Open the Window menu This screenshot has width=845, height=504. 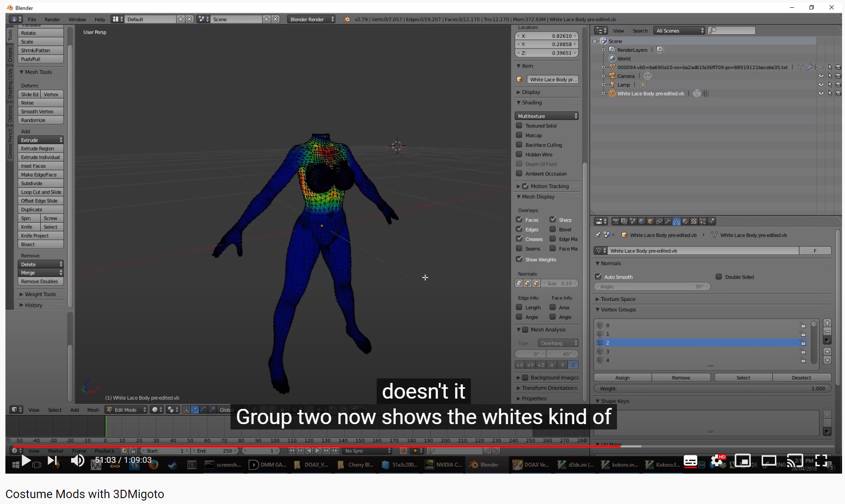[x=77, y=20]
